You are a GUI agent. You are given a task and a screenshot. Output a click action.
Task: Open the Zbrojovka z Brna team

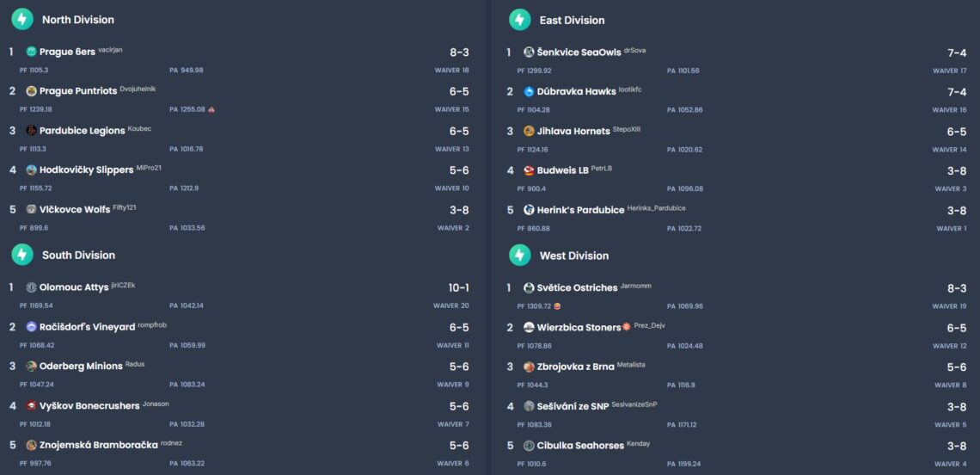pyautogui.click(x=575, y=367)
